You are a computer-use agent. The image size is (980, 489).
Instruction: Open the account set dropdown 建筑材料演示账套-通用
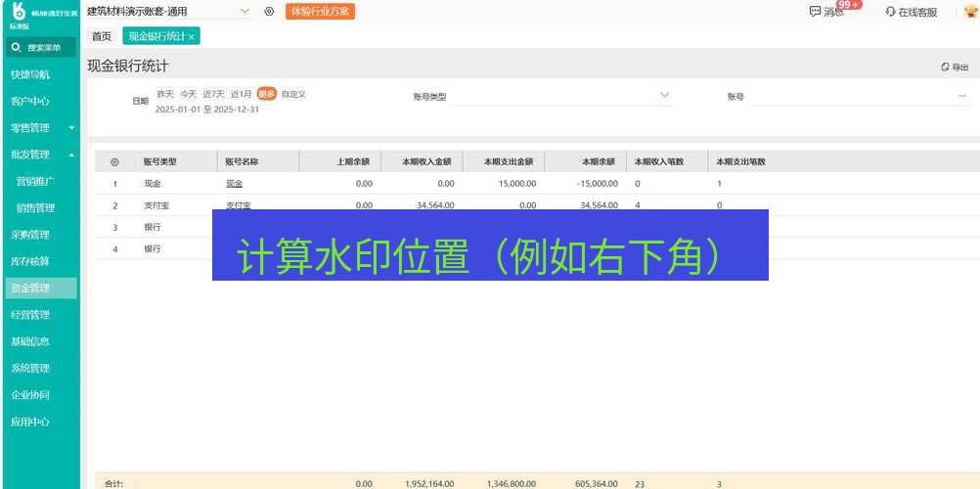169,12
